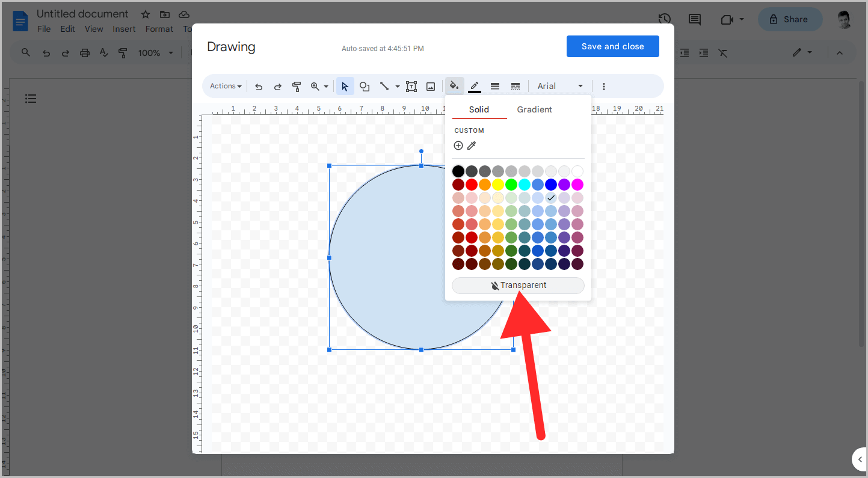The image size is (868, 478).
Task: Click Save and close
Action: (x=612, y=46)
